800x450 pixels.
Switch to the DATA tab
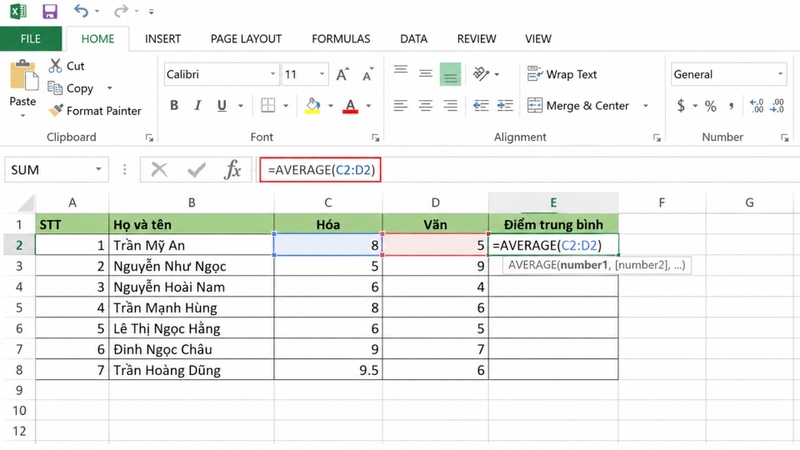(x=413, y=39)
